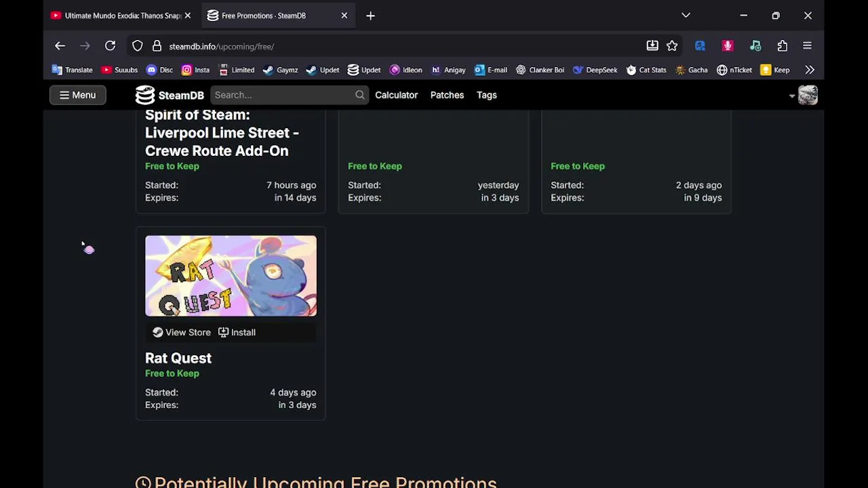Click View Store for Rat Quest
This screenshot has height=488, width=868.
tap(182, 332)
